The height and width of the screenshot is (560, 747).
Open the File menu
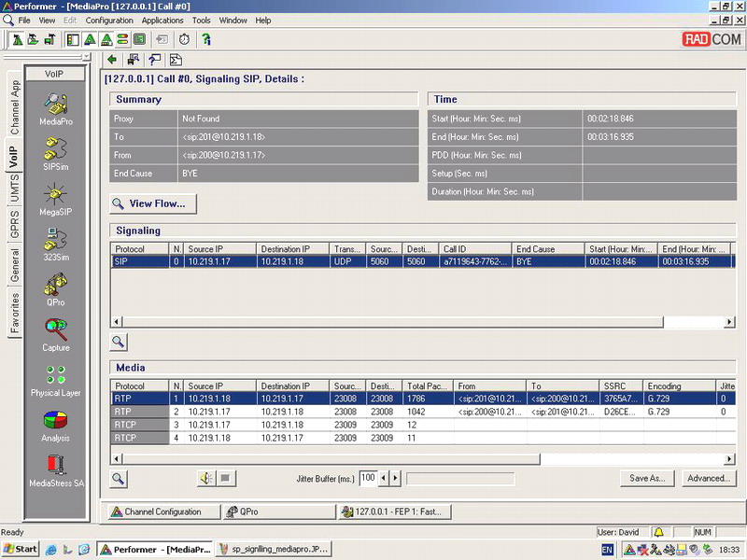click(x=24, y=21)
